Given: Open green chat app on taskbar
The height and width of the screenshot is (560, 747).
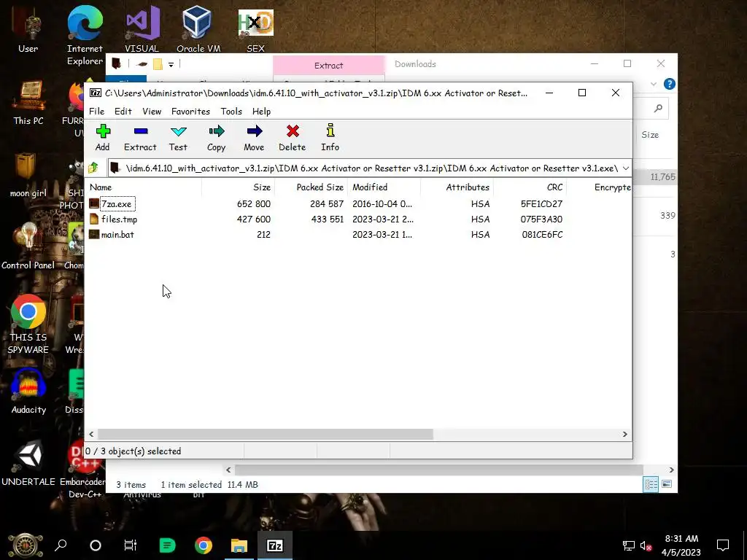Looking at the screenshot, I should pyautogui.click(x=167, y=545).
